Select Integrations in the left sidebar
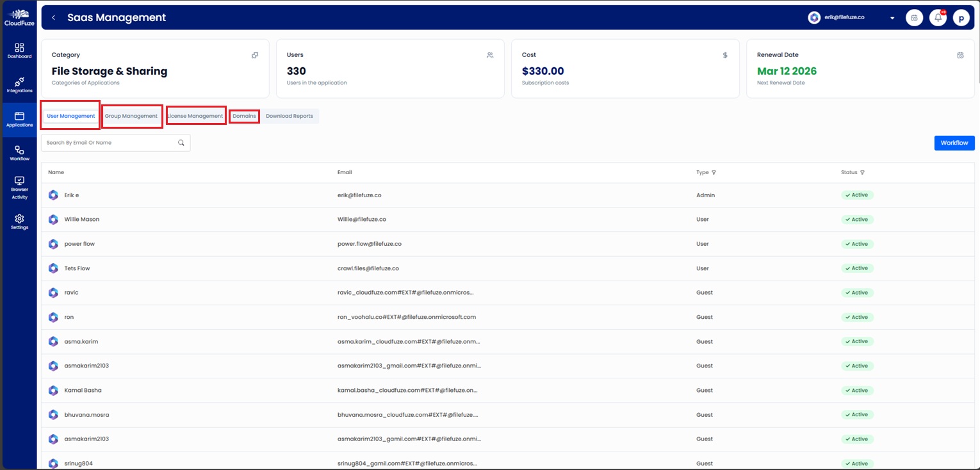 pos(19,85)
